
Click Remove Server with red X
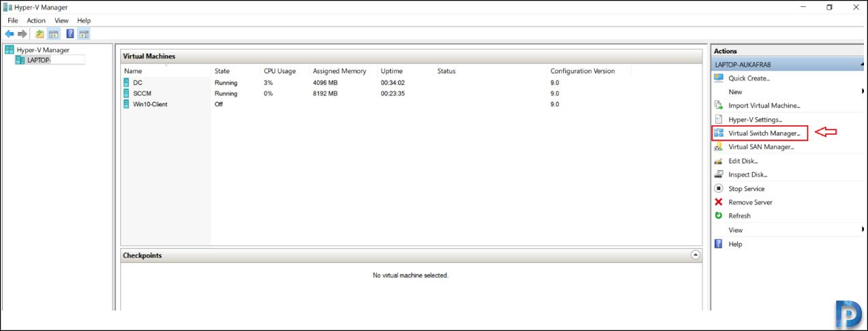click(x=750, y=202)
